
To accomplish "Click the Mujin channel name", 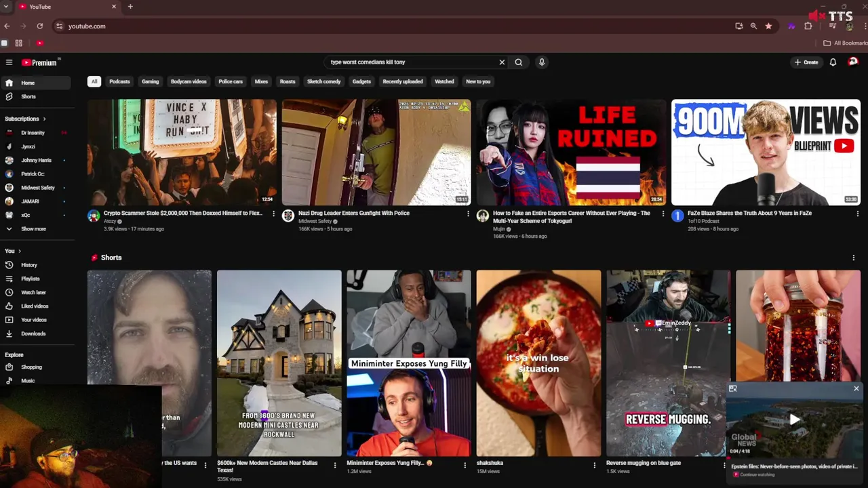I will pos(499,229).
